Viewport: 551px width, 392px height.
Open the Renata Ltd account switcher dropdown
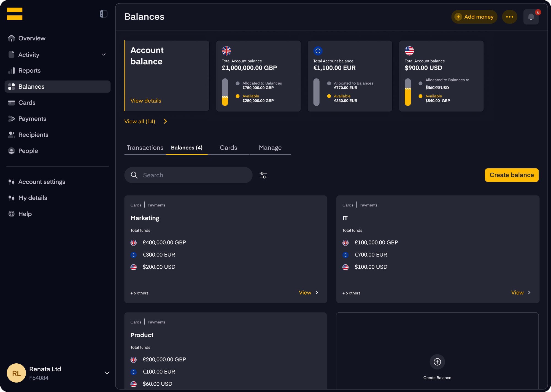click(x=107, y=373)
